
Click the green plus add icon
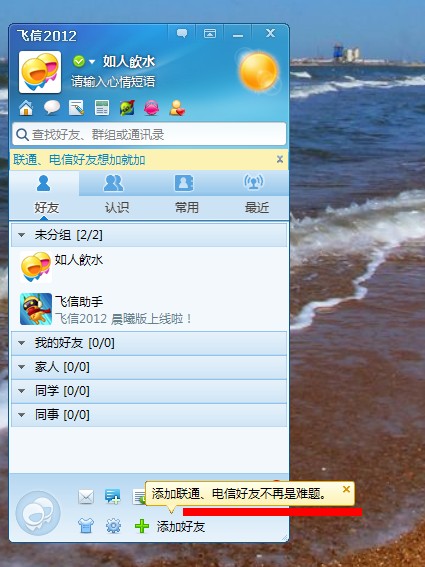142,526
